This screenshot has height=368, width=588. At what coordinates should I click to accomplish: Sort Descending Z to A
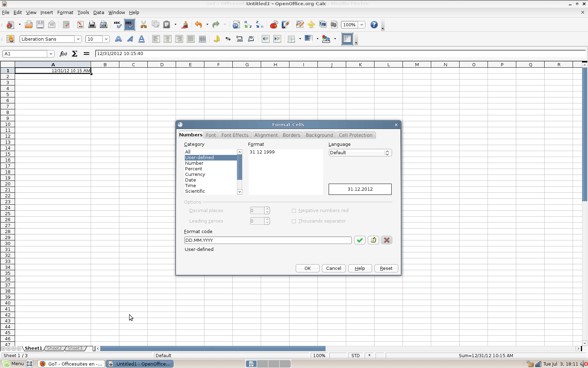(x=260, y=25)
